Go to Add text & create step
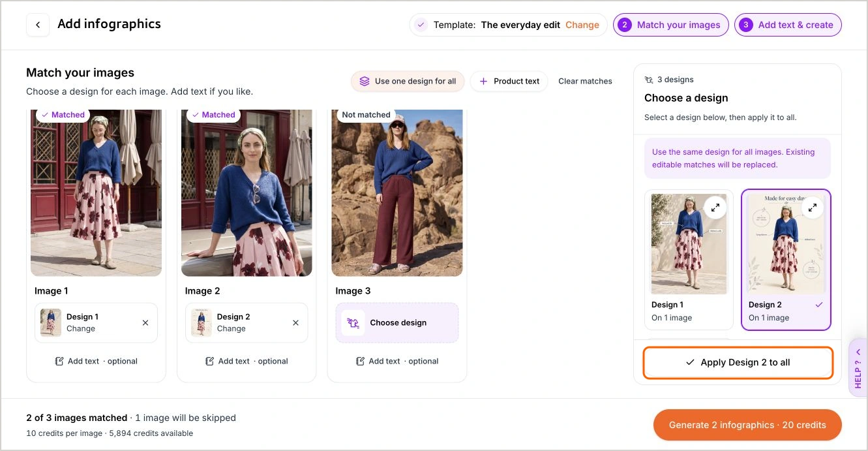 click(x=788, y=25)
